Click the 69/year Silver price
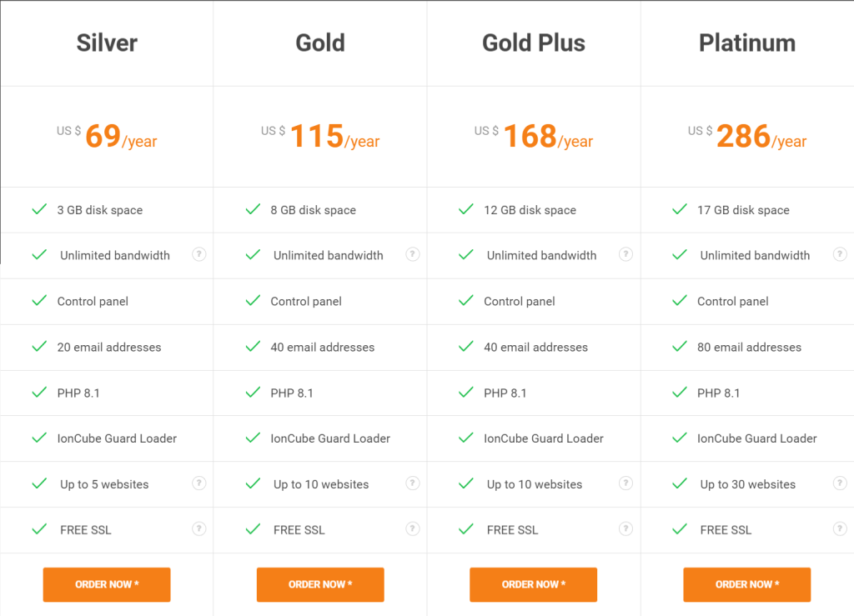854x616 pixels. click(x=121, y=136)
